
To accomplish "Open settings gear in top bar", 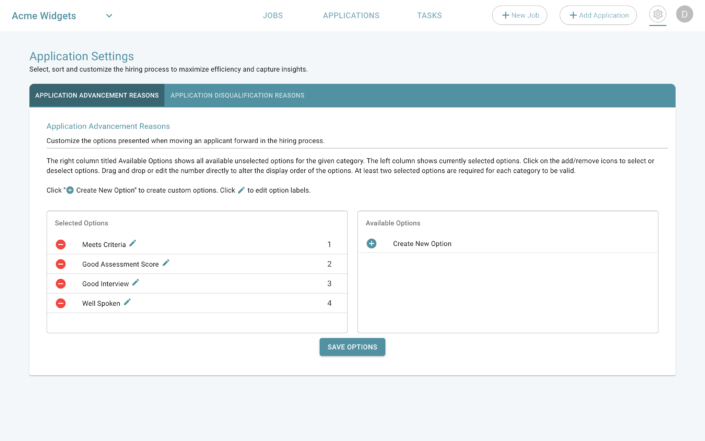I will 657,15.
